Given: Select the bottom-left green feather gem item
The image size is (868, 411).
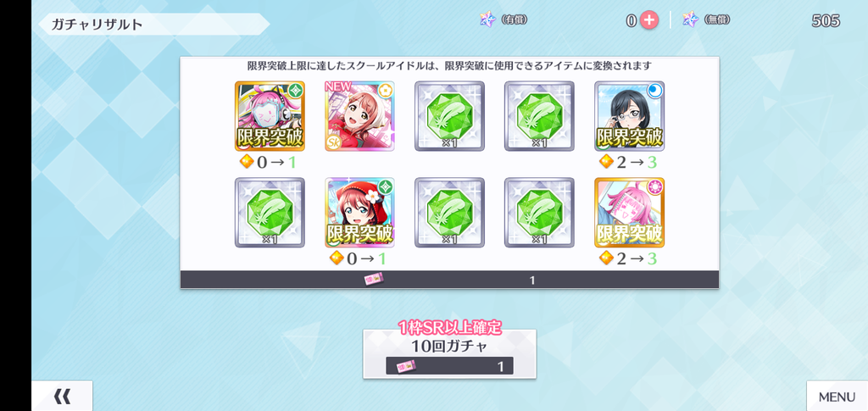Looking at the screenshot, I should (x=270, y=213).
